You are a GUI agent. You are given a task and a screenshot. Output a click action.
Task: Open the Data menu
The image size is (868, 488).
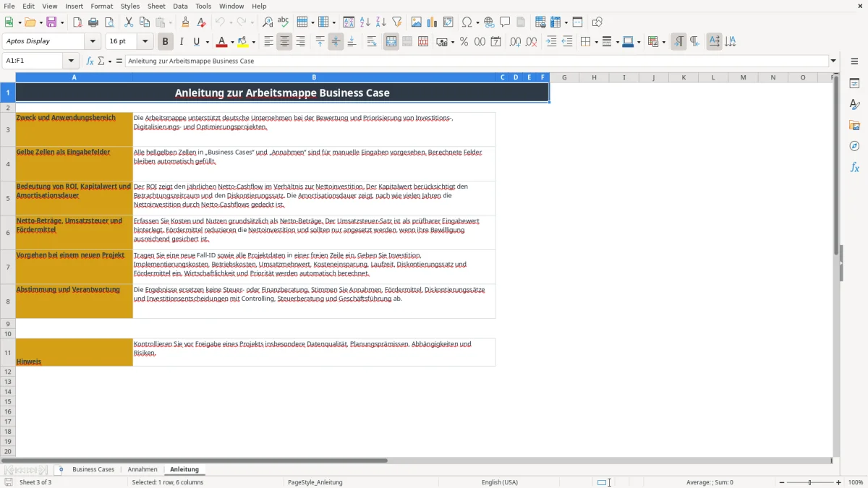pos(180,6)
